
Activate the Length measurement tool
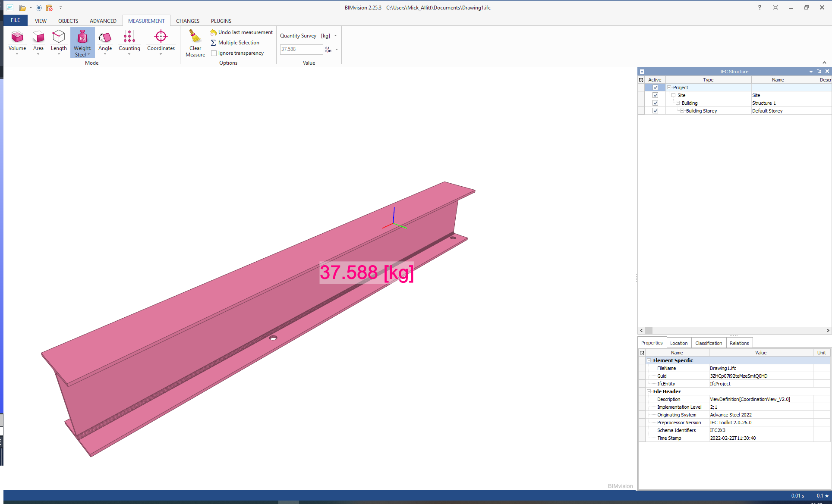[58, 42]
